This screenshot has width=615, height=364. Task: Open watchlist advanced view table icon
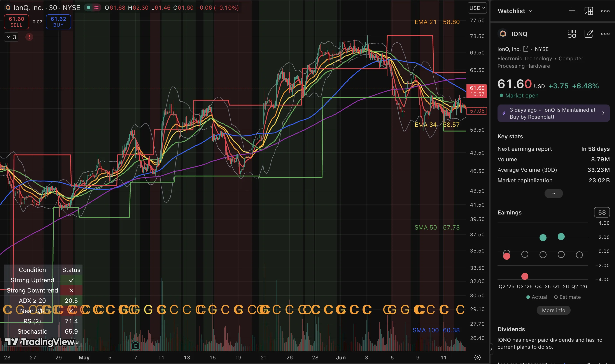click(589, 11)
